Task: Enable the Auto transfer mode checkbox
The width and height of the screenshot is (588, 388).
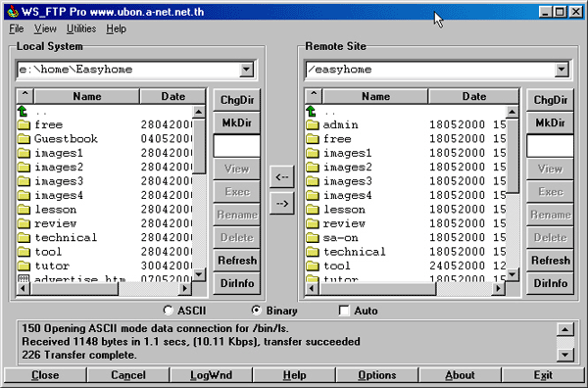Action: (344, 311)
